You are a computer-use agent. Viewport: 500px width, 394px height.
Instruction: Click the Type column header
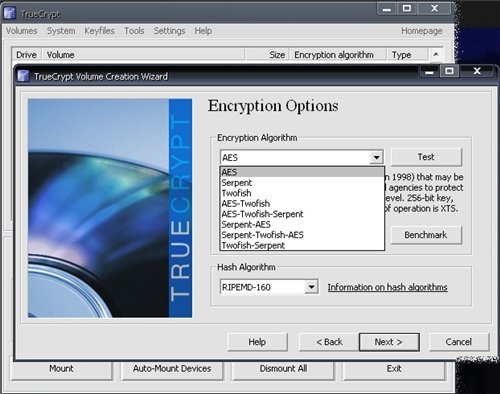pyautogui.click(x=407, y=55)
